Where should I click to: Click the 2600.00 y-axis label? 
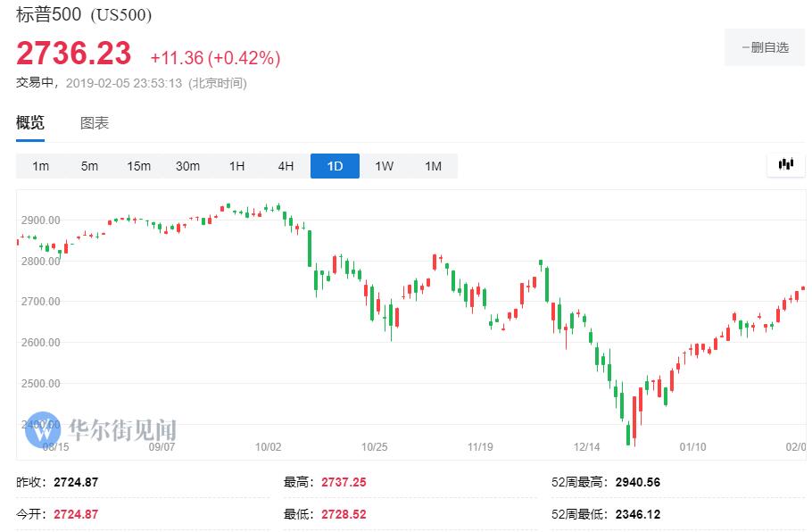(x=40, y=343)
